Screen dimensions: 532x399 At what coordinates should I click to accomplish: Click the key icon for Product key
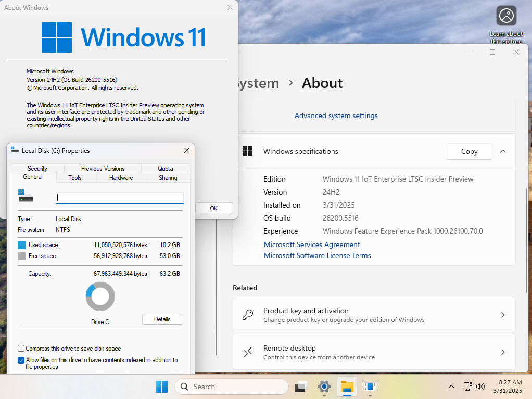click(x=248, y=315)
